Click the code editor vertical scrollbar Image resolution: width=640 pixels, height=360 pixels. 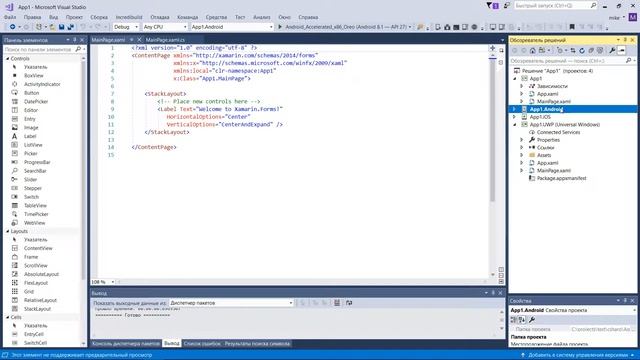pos(493,131)
